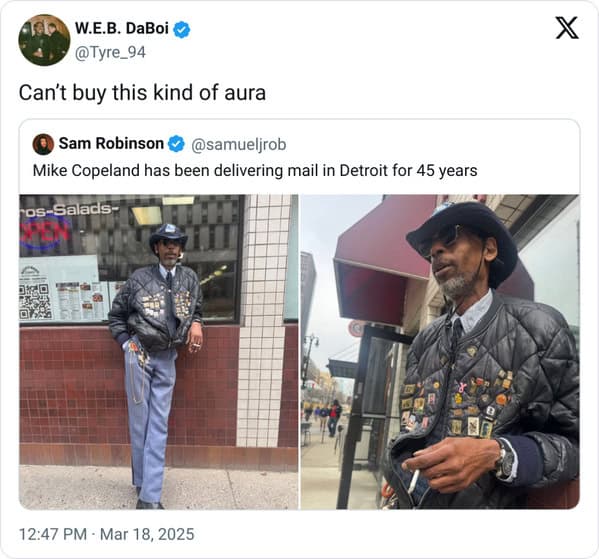Screen dimensions: 599x559
Task: Open Sam Robinson's display name
Action: (111, 144)
